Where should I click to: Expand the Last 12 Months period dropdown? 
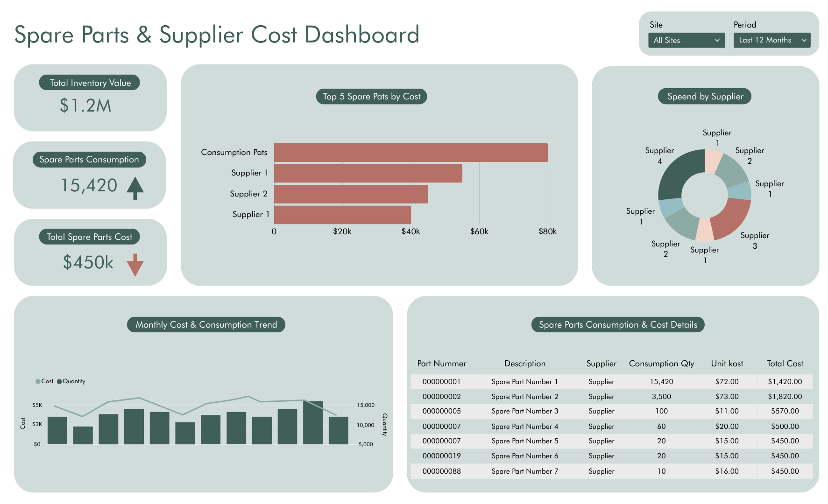[x=771, y=40]
